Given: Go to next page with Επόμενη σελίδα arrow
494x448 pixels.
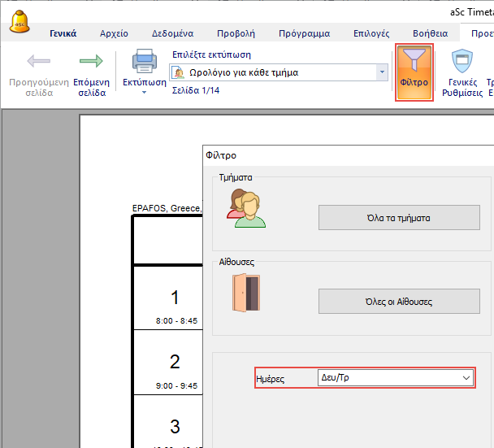Looking at the screenshot, I should point(91,62).
